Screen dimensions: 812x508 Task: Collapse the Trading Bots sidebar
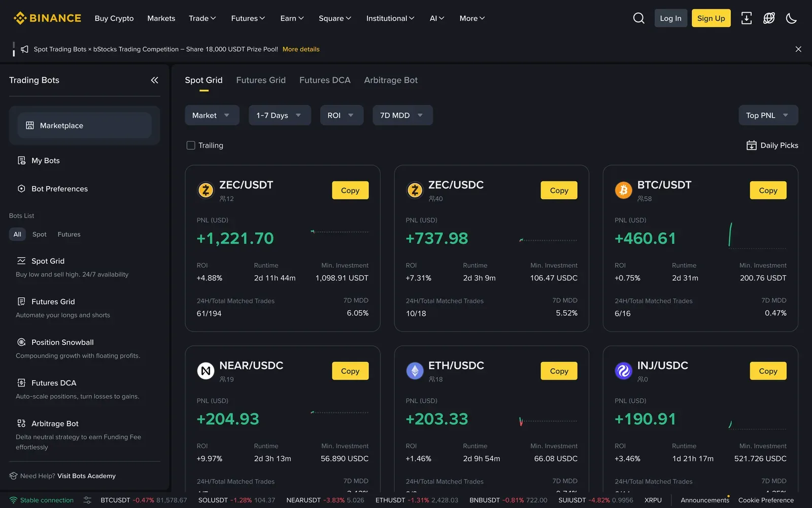tap(155, 80)
